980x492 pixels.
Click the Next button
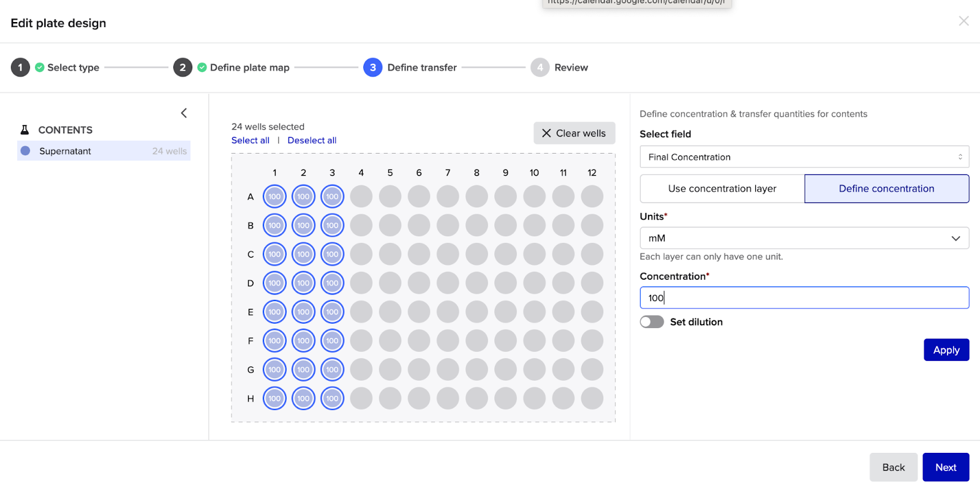[x=945, y=468]
